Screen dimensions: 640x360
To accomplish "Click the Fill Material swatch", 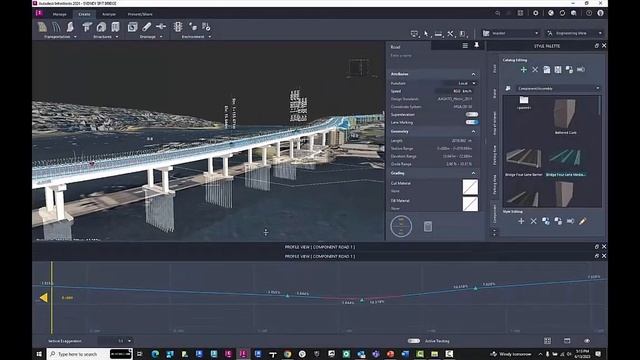I will [470, 204].
